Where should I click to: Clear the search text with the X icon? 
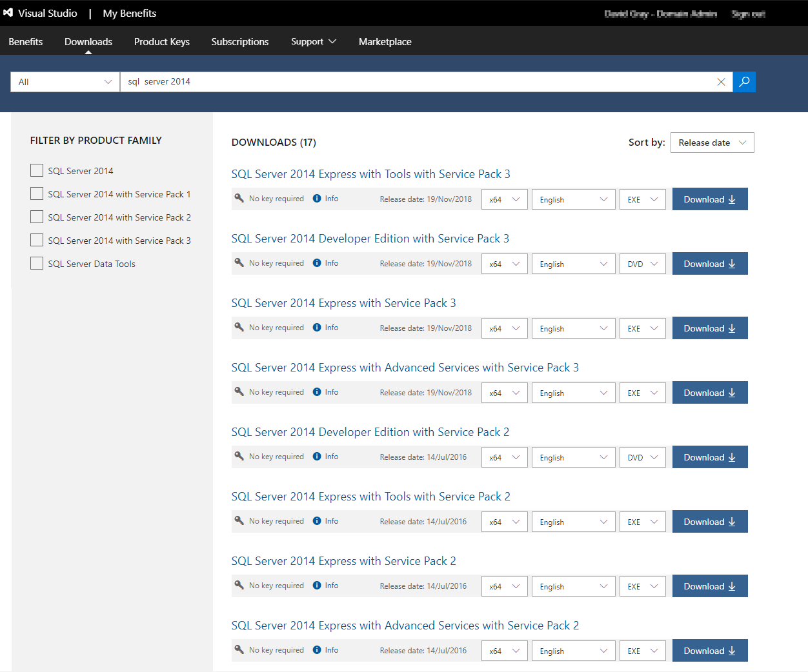[721, 82]
